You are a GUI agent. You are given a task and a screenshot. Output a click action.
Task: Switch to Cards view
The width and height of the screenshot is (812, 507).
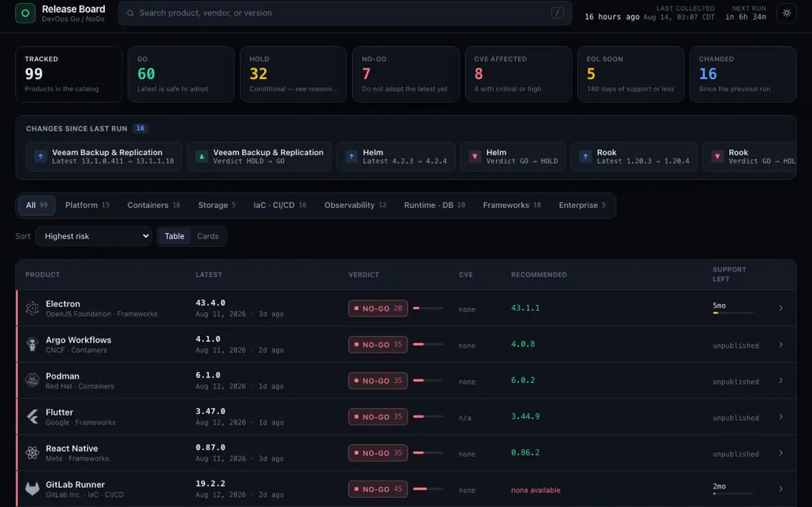(x=207, y=236)
